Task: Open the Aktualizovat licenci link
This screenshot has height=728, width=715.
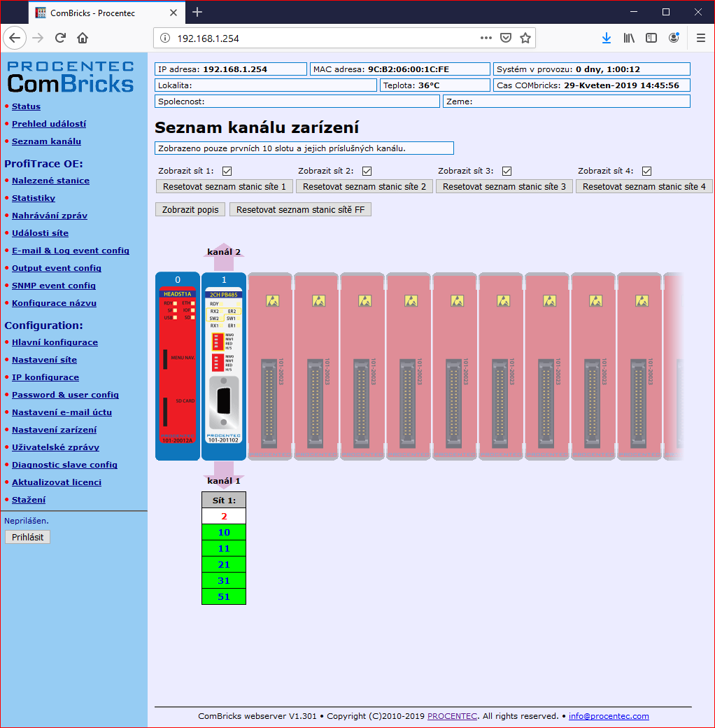Action: [x=57, y=482]
